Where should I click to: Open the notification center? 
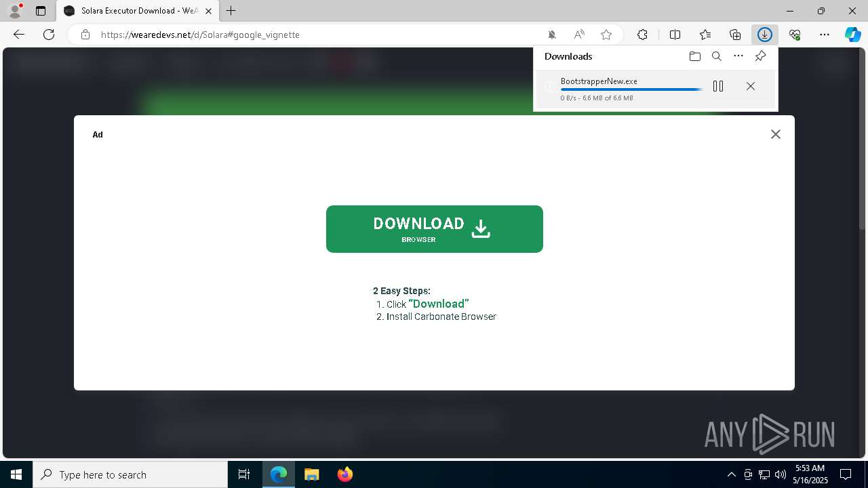[x=846, y=474]
